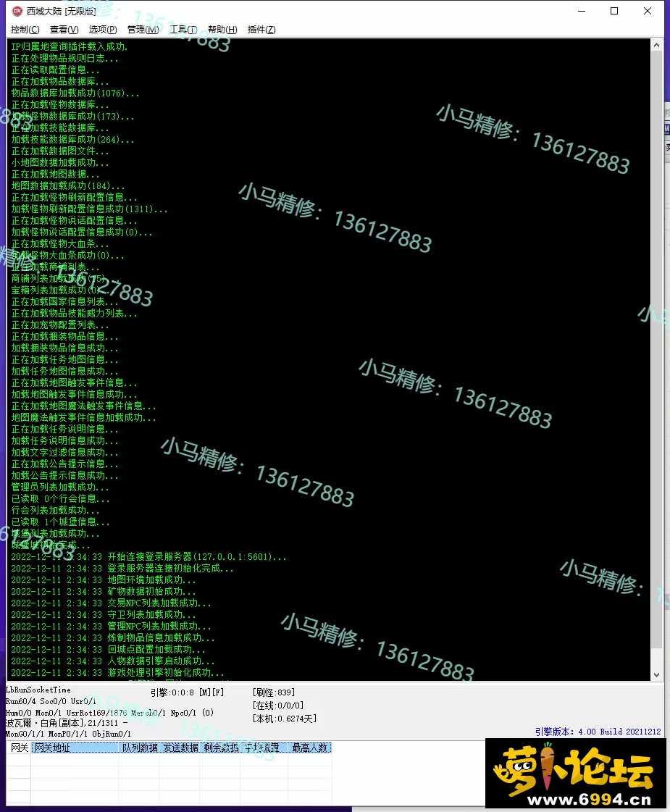Open the 帮助(H) menu
670x812 pixels.
[x=222, y=30]
